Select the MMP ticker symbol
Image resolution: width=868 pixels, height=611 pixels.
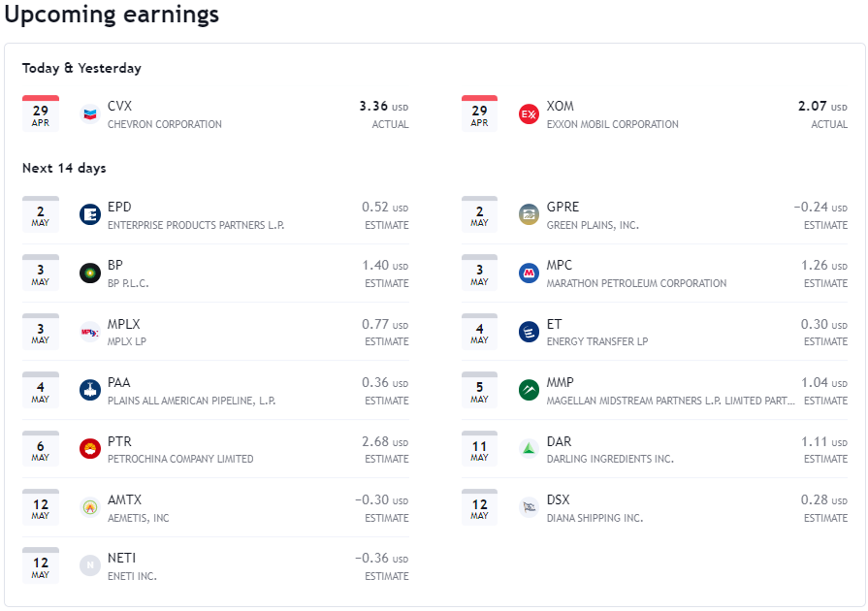[x=561, y=382]
